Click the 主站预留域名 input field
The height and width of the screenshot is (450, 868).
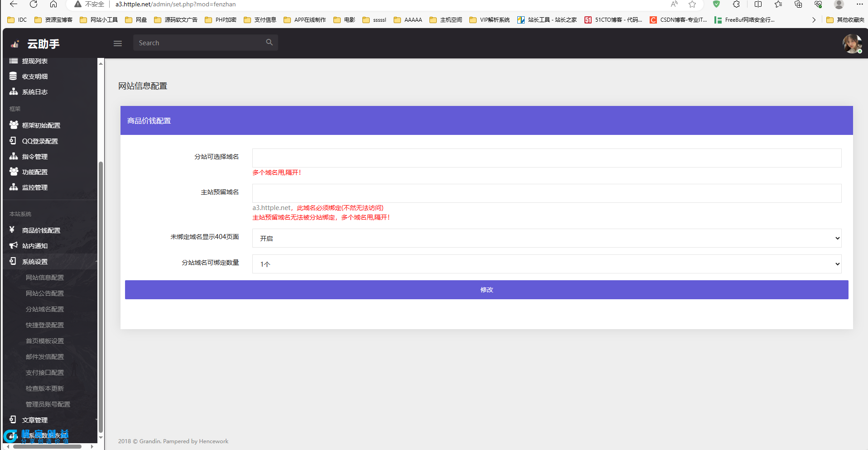pos(546,193)
